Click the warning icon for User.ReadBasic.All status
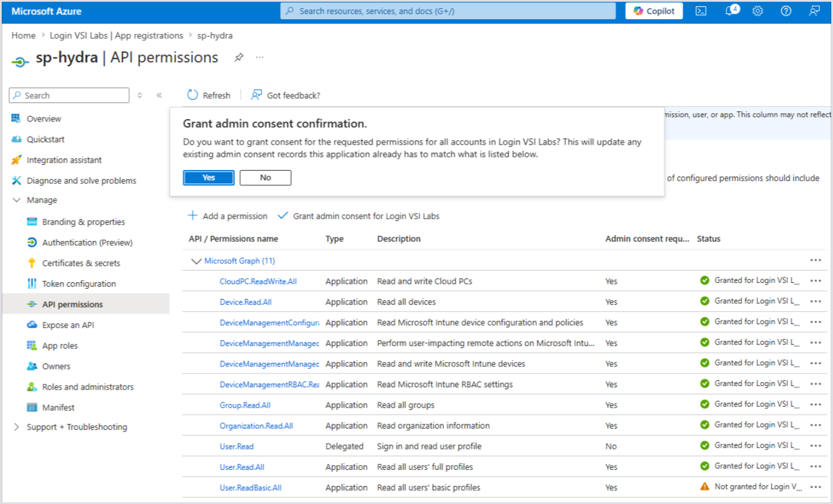The height and width of the screenshot is (504, 833). [705, 487]
